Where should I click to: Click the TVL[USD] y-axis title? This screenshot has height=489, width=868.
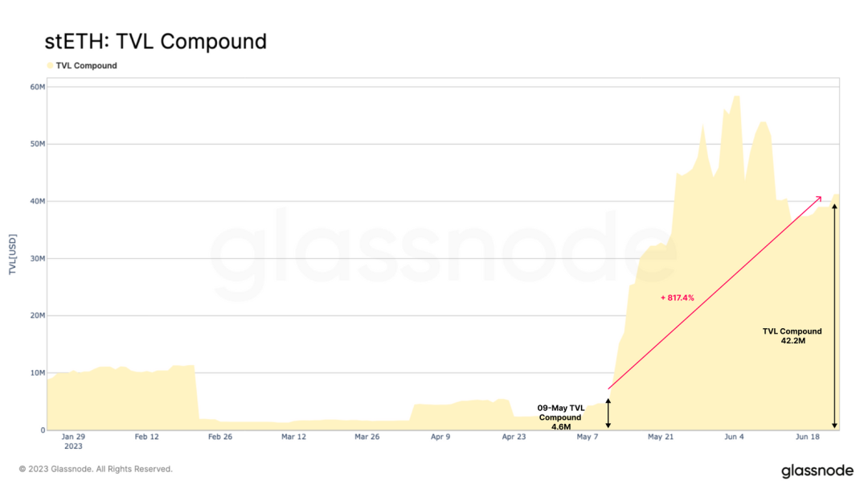(13, 255)
